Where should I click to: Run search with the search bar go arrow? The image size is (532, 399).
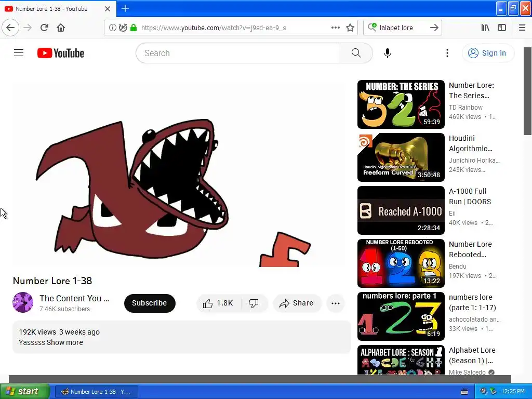click(434, 28)
